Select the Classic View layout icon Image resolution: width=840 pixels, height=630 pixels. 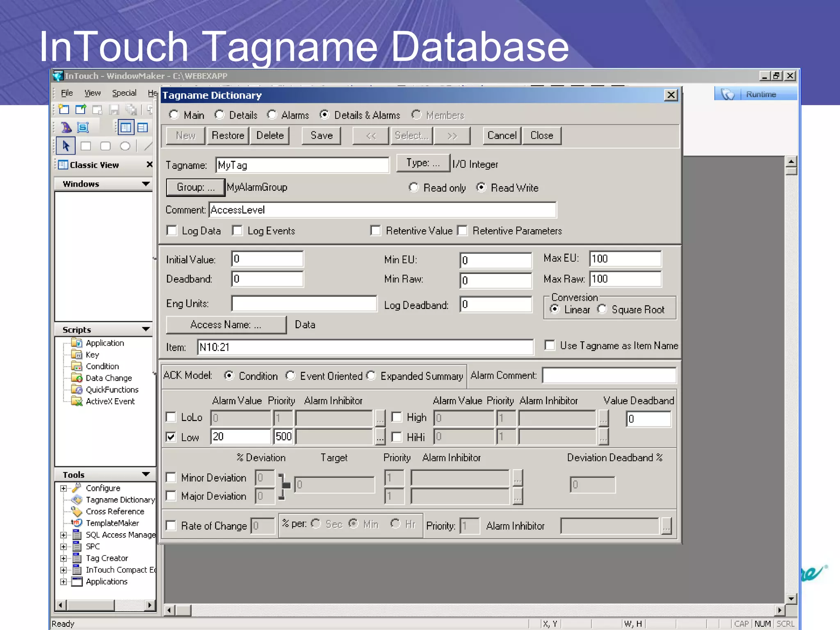point(126,128)
